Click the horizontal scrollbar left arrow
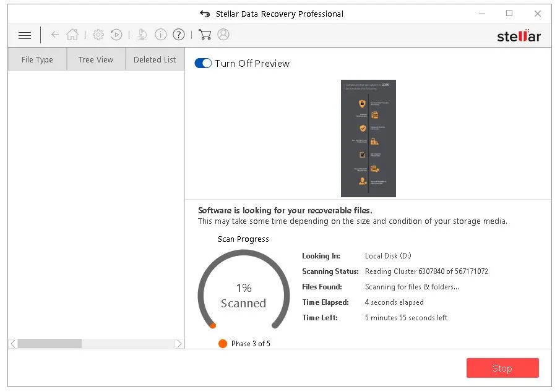560x392 pixels. 13,343
